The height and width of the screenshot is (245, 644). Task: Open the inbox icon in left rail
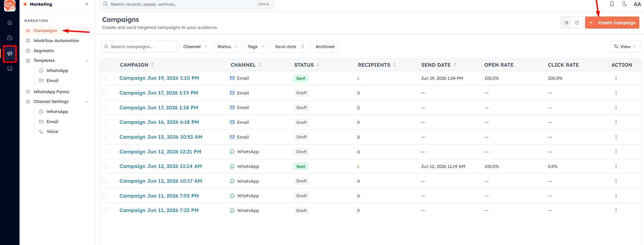[10, 69]
